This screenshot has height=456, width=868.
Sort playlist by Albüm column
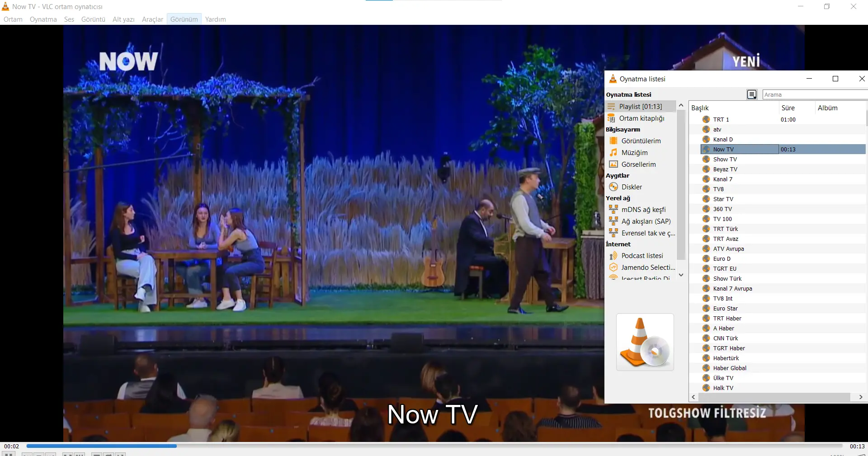pyautogui.click(x=840, y=108)
